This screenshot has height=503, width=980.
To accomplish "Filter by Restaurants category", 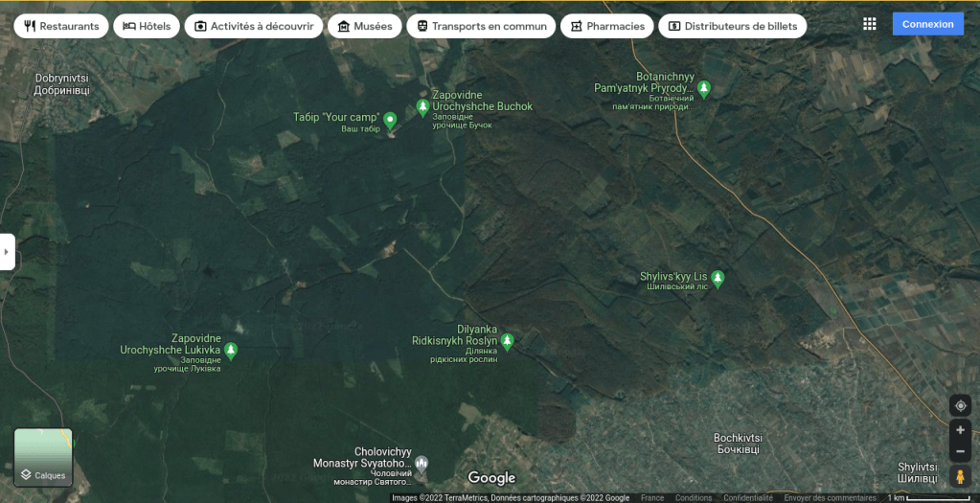I will [61, 26].
